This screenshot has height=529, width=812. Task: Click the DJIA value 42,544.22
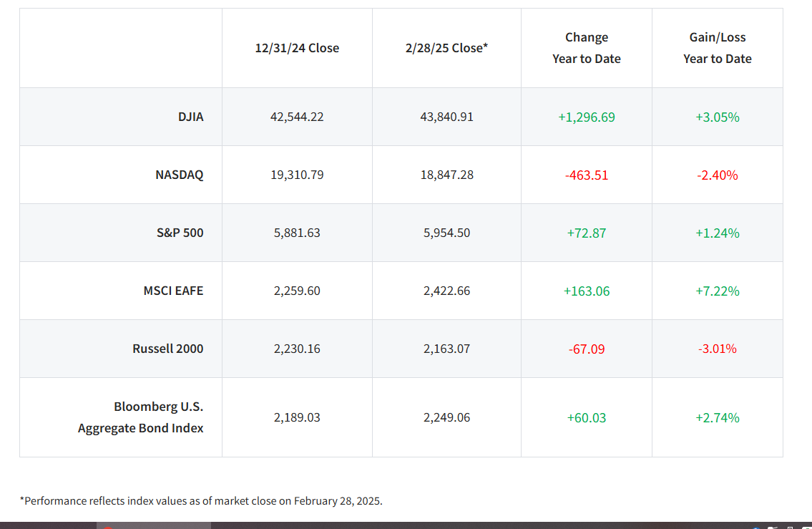click(297, 117)
